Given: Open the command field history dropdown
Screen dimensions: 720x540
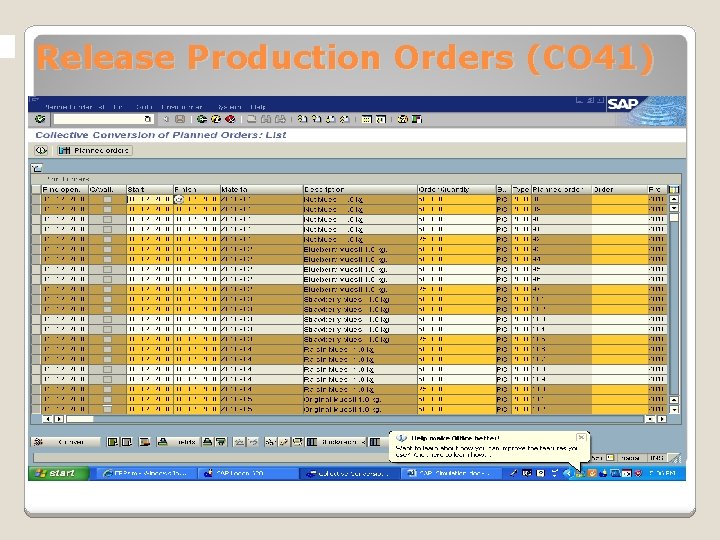Looking at the screenshot, I should click(x=148, y=119).
